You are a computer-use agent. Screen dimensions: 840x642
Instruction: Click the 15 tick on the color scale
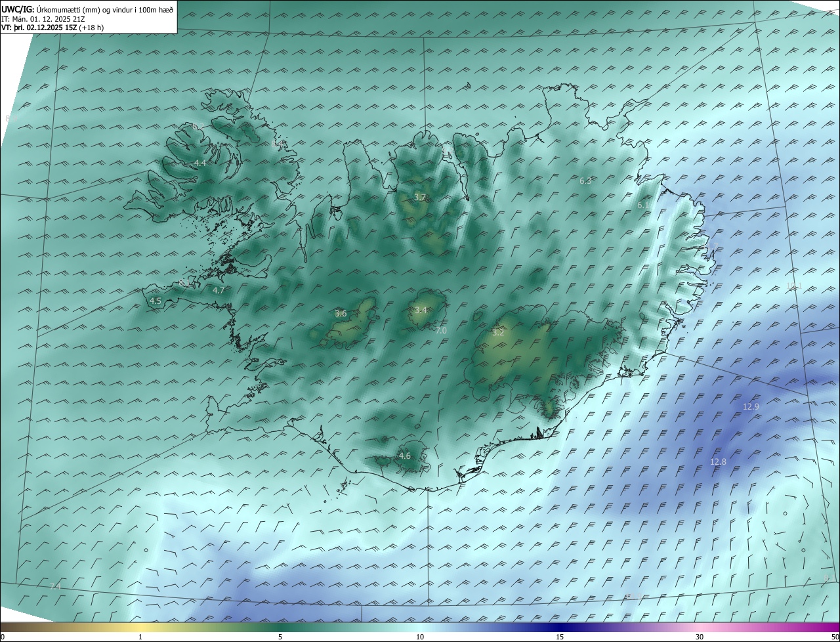click(560, 637)
